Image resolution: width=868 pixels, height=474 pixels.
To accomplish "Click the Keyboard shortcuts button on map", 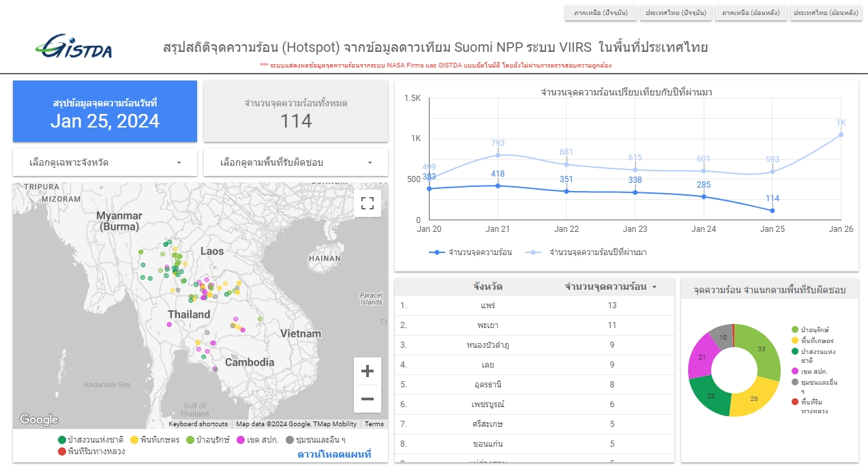I will tap(198, 424).
